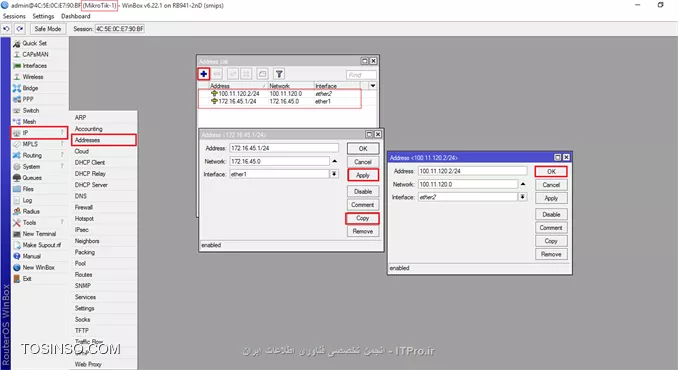Image resolution: width=678 pixels, height=370 pixels.
Task: Select Addresses in the IP submenu
Action: 104,140
